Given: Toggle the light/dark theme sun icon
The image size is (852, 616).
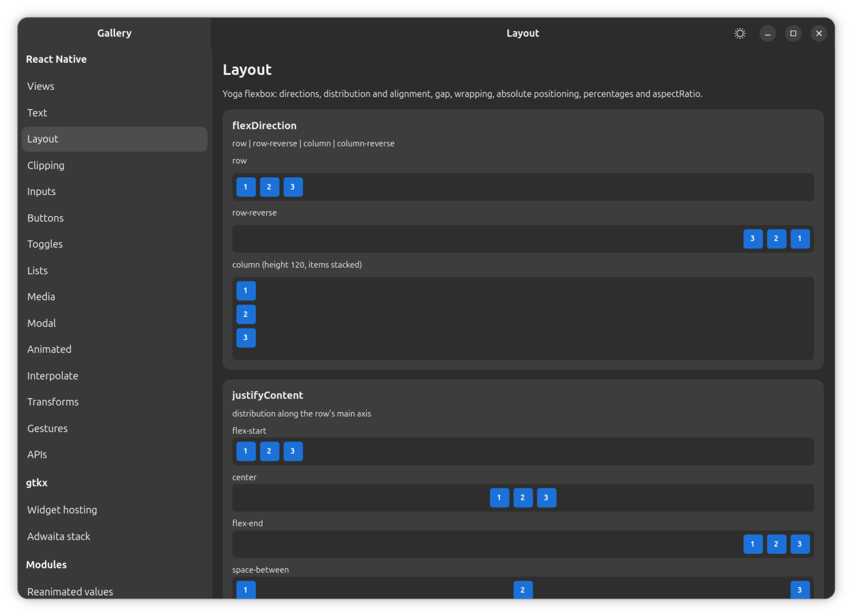Looking at the screenshot, I should pos(740,34).
